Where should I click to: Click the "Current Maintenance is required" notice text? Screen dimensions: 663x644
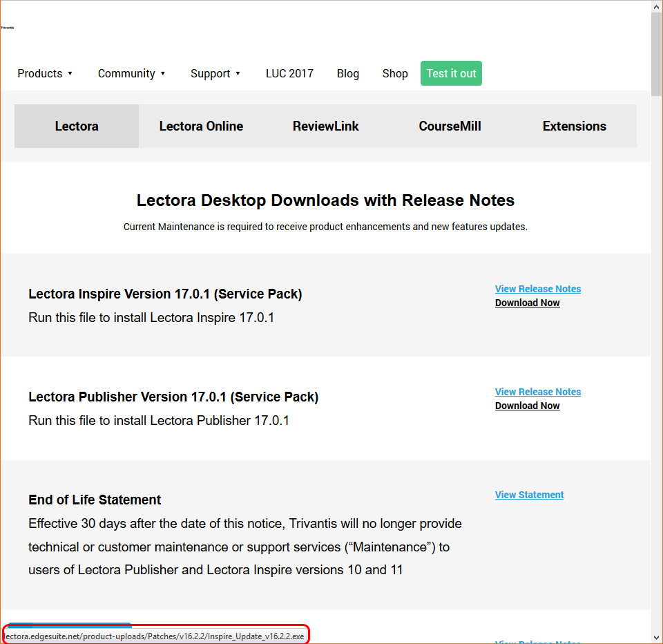click(x=325, y=227)
